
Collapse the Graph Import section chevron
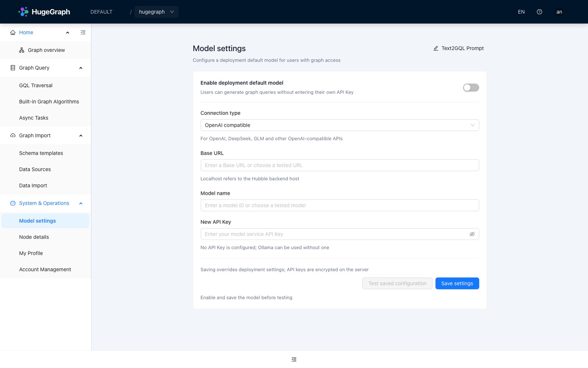pos(81,135)
